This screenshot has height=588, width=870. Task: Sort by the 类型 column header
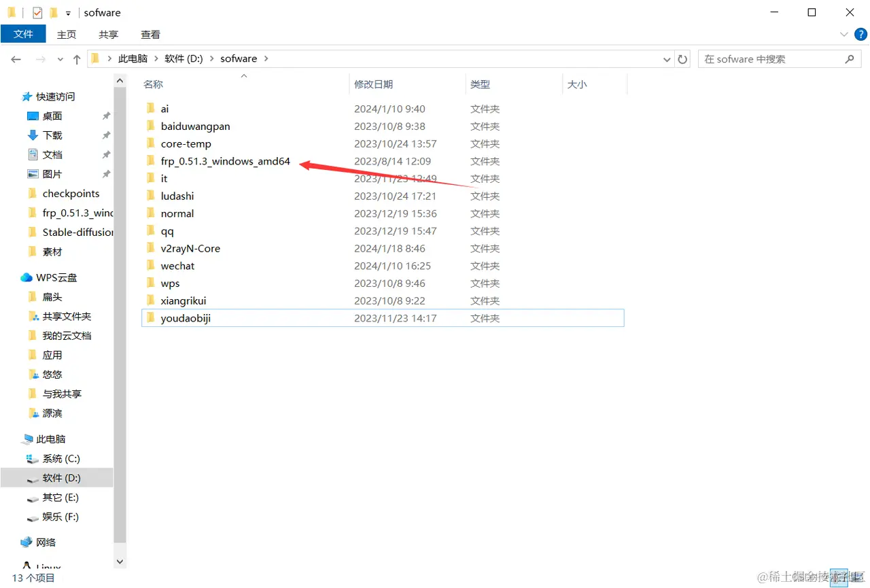tap(480, 84)
